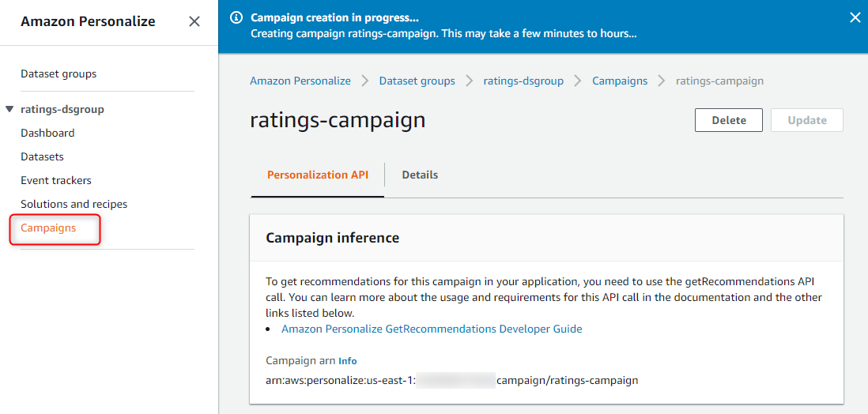Click Dataset groups breadcrumb link
This screenshot has height=414, width=868.
[417, 81]
